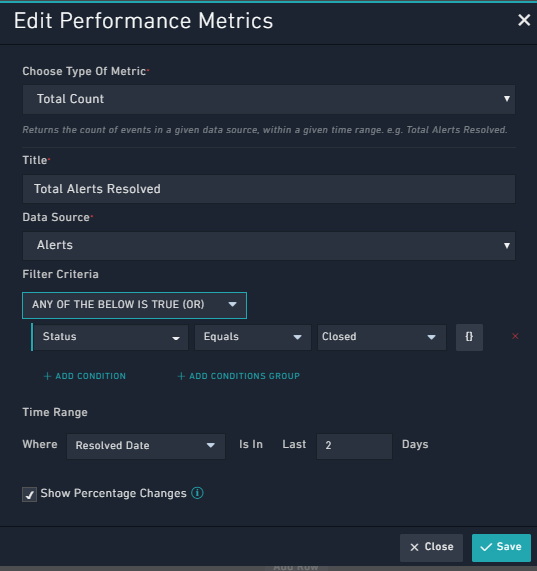537x571 pixels.
Task: Add a new filter condition
Action: tap(84, 376)
